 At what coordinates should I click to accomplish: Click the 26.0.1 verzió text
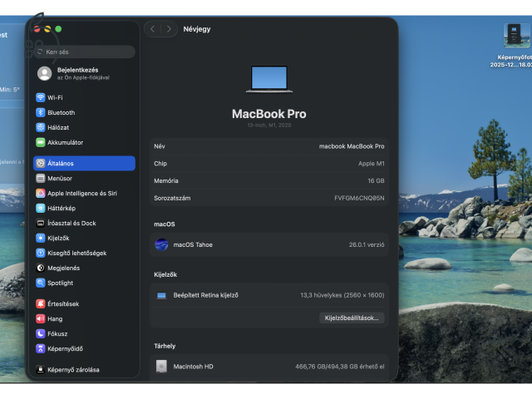click(x=367, y=244)
